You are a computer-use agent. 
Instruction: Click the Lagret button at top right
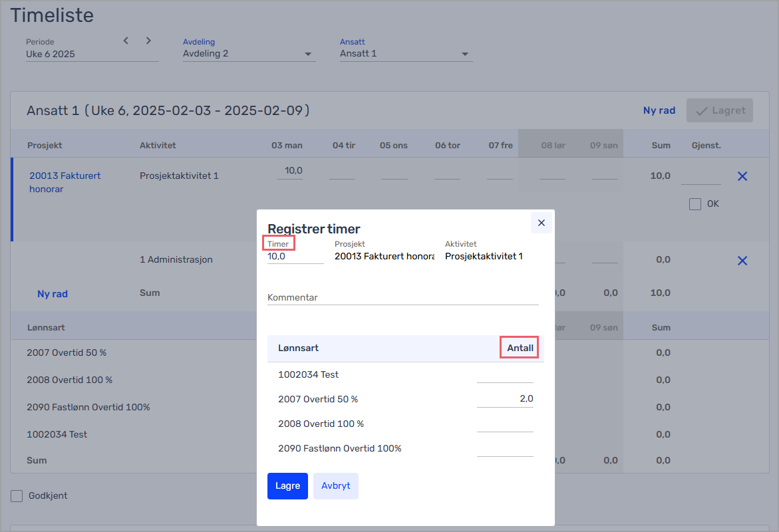pos(720,110)
